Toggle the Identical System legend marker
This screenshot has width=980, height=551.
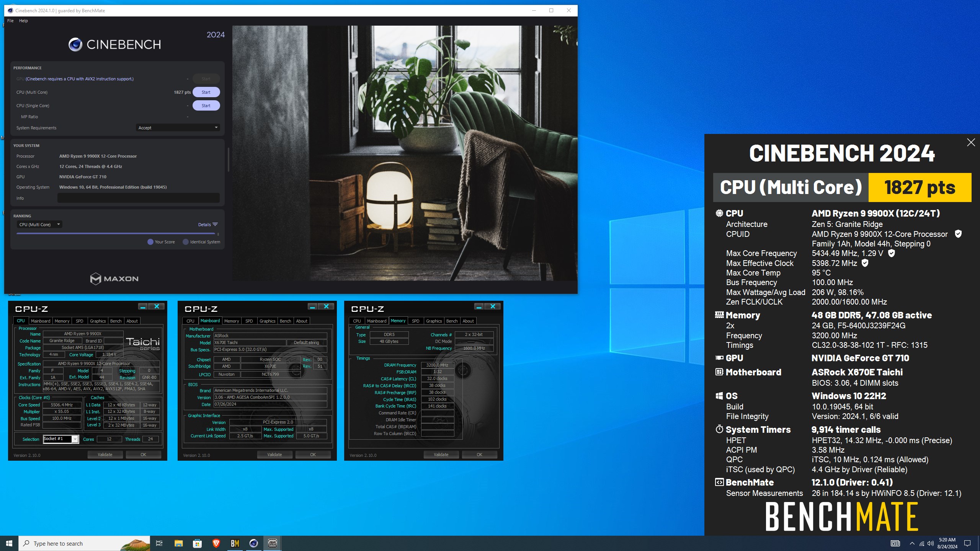coord(186,242)
